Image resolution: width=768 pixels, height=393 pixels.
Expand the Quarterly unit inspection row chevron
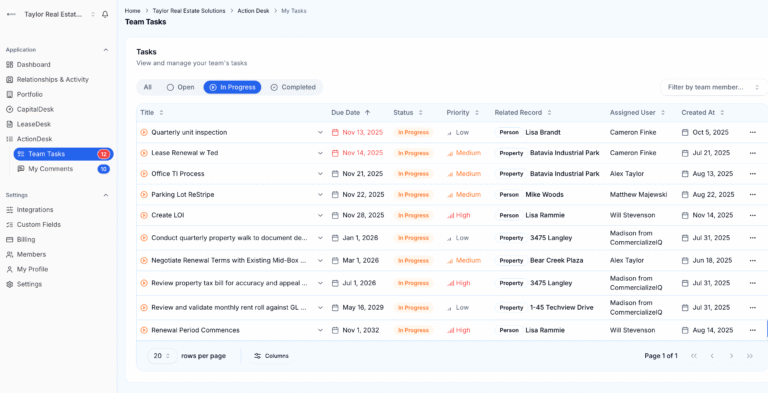pyautogui.click(x=320, y=132)
